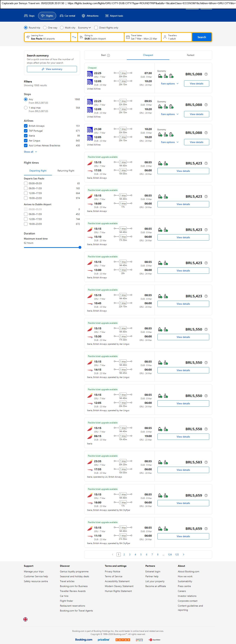The image size is (236, 644).
Task: Click the calendar icon in Travel dates field
Action: (128, 37)
